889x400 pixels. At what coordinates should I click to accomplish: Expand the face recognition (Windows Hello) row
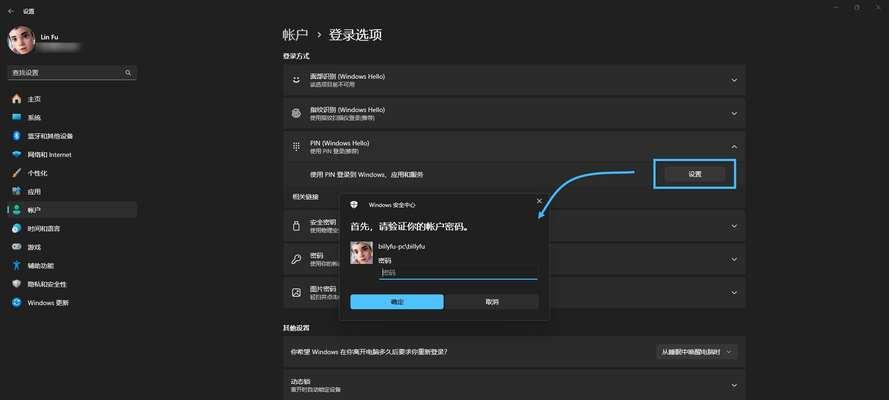coord(734,80)
